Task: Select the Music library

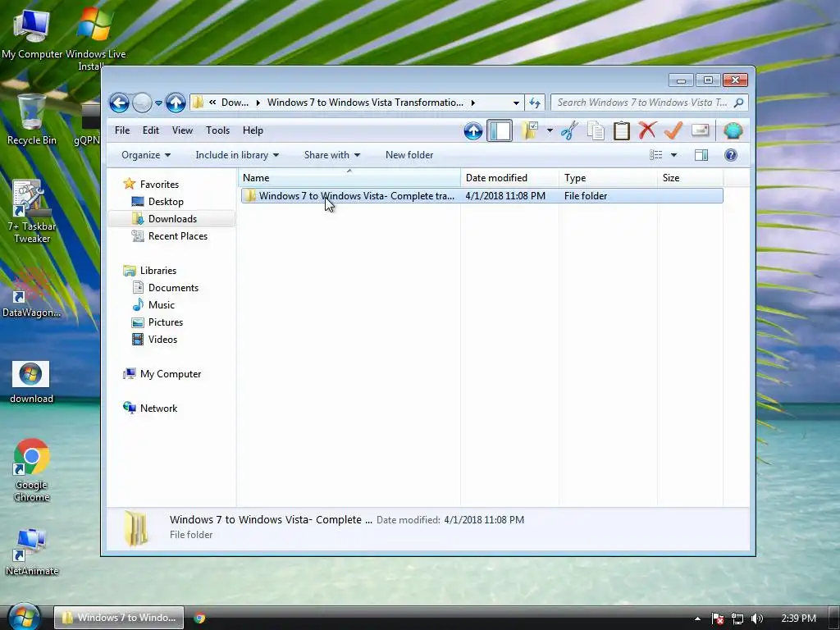Action: [x=153, y=305]
